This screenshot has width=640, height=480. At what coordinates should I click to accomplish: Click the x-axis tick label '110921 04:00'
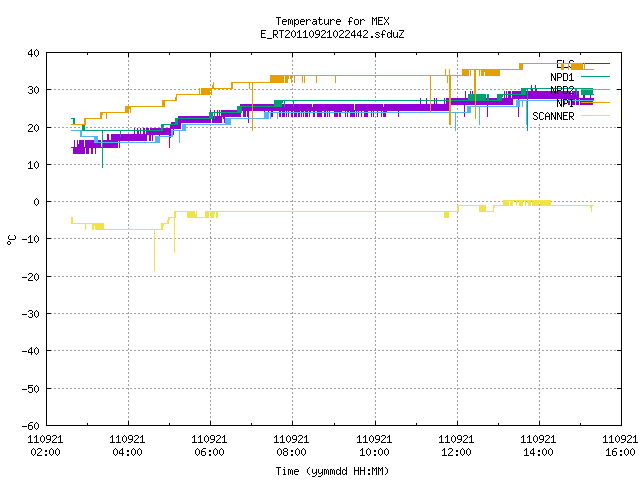127,445
